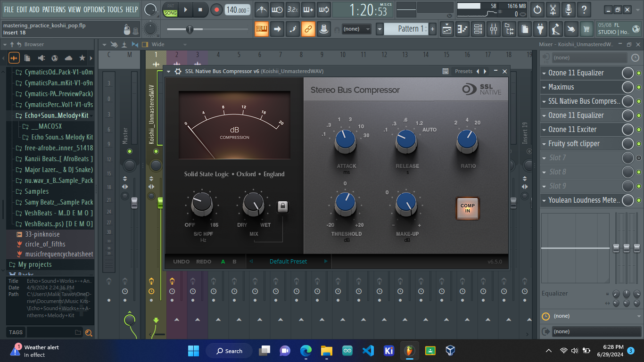
Task: Click the tempo 140.000 field
Action: tap(237, 10)
